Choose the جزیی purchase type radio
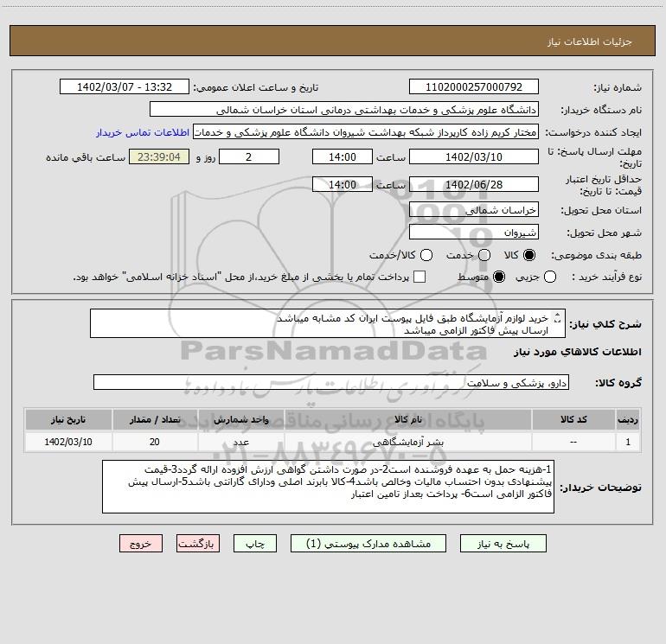Viewport: 666px width, 644px height. click(x=549, y=277)
